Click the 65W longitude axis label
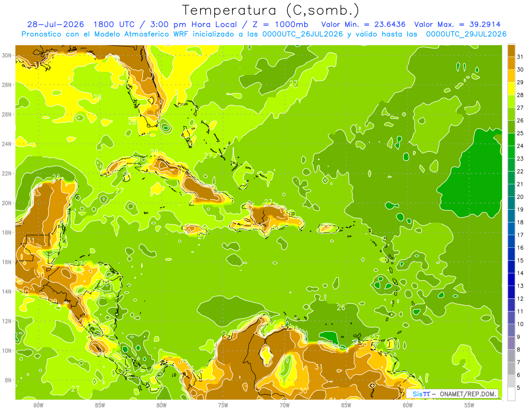This screenshot has height=411, width=532. pyautogui.click(x=346, y=405)
